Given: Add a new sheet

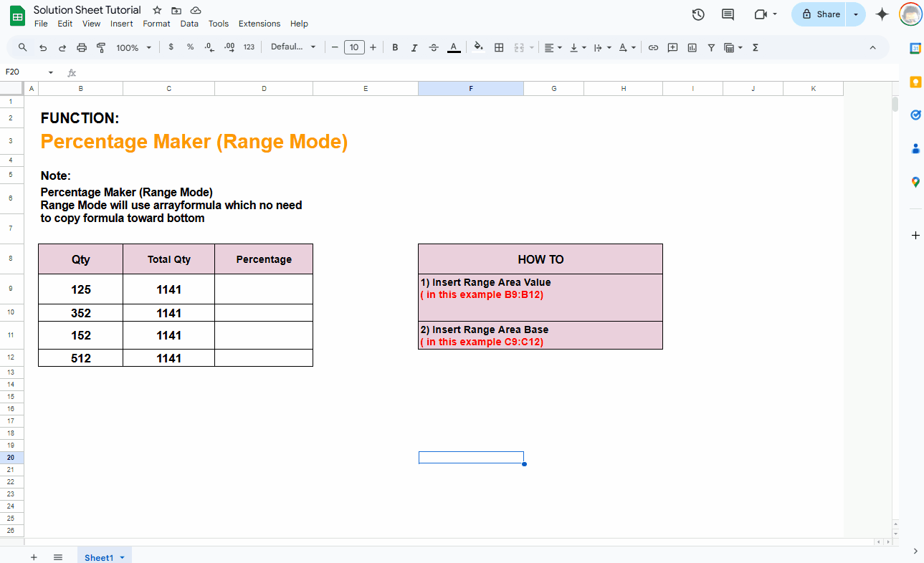Looking at the screenshot, I should coord(34,557).
